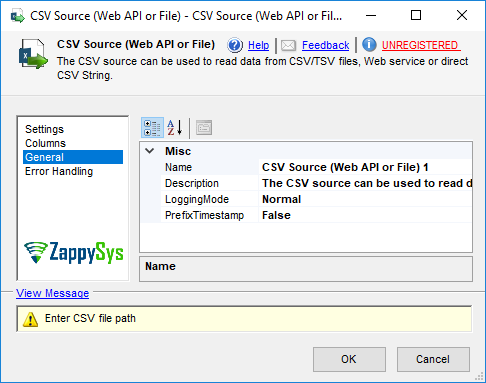Click the blue info icon near UNREGISTERED
The width and height of the screenshot is (486, 383).
tap(369, 45)
